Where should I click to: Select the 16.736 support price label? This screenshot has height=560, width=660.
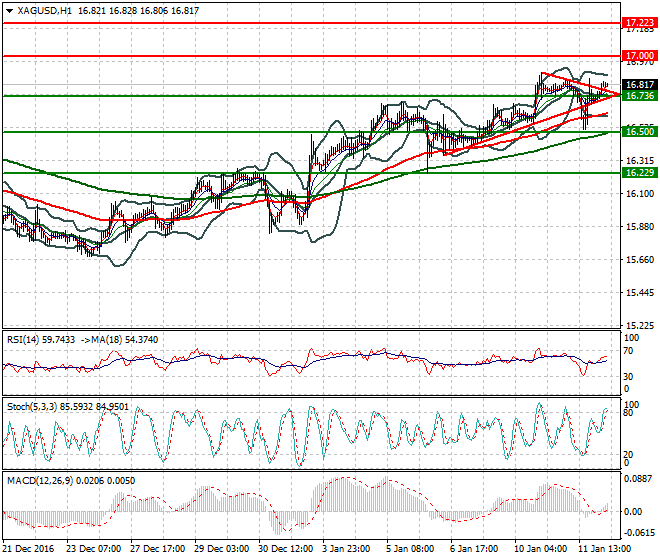click(640, 96)
